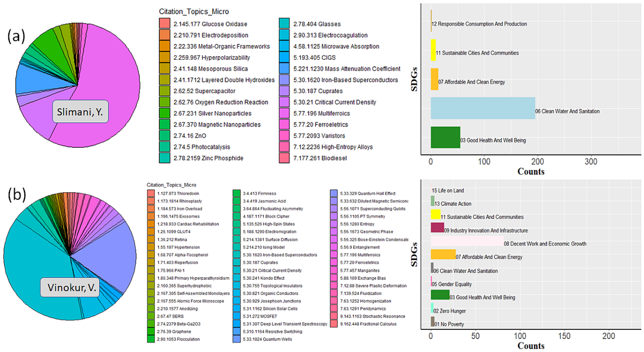Click '12 Responsible Consumption And Production' label
644x352 pixels.
[x=479, y=24]
